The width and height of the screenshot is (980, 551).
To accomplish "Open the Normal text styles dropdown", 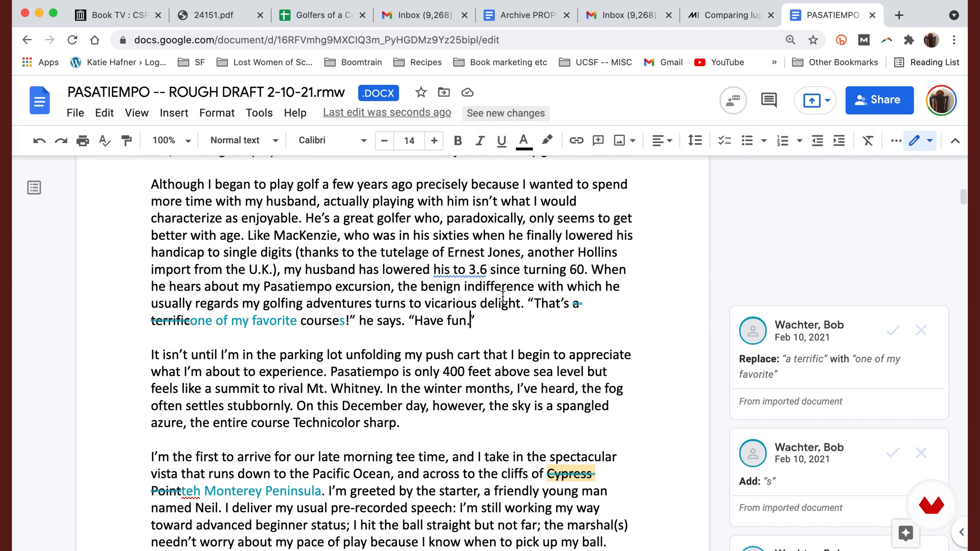I will click(244, 140).
